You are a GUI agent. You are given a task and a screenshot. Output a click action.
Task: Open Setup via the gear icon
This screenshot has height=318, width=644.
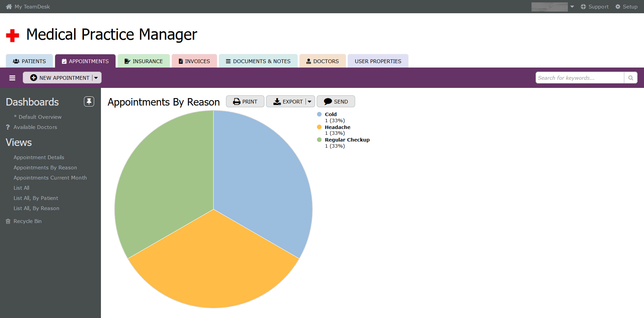(x=618, y=7)
